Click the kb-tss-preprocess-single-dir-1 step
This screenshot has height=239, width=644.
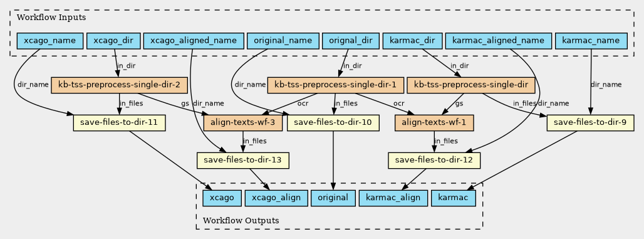336,85
